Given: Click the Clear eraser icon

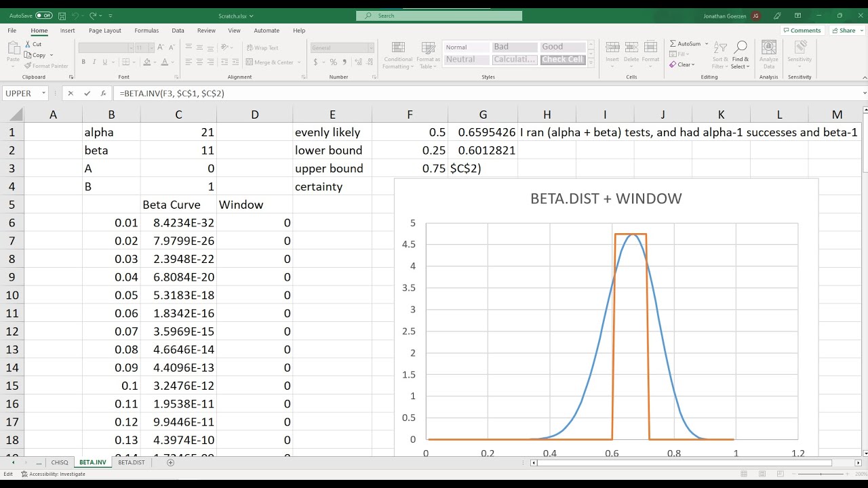Looking at the screenshot, I should (x=673, y=64).
